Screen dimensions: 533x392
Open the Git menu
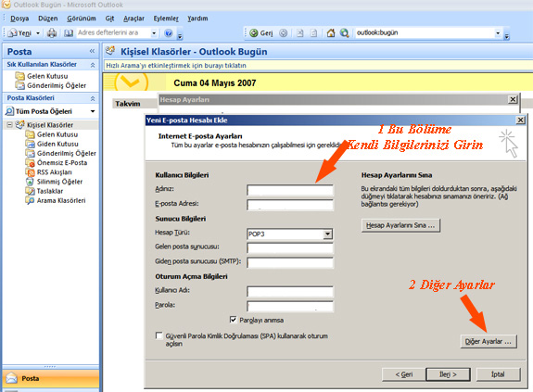click(x=109, y=19)
